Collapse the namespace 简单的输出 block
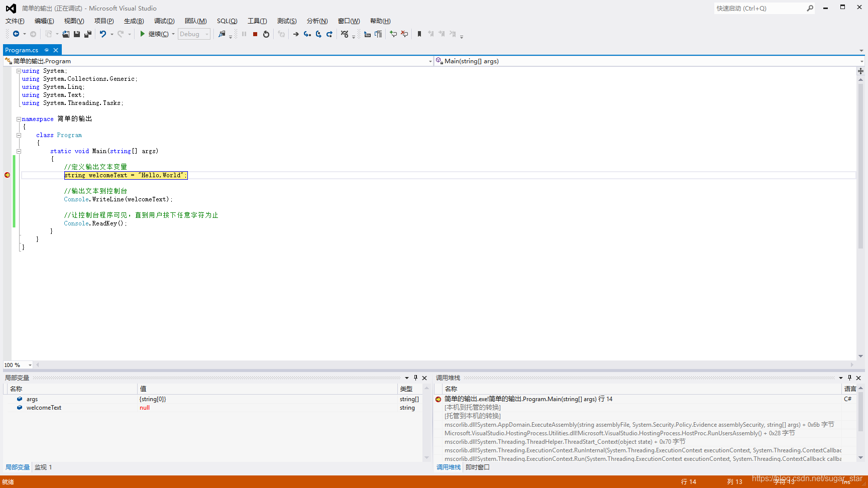 point(19,119)
